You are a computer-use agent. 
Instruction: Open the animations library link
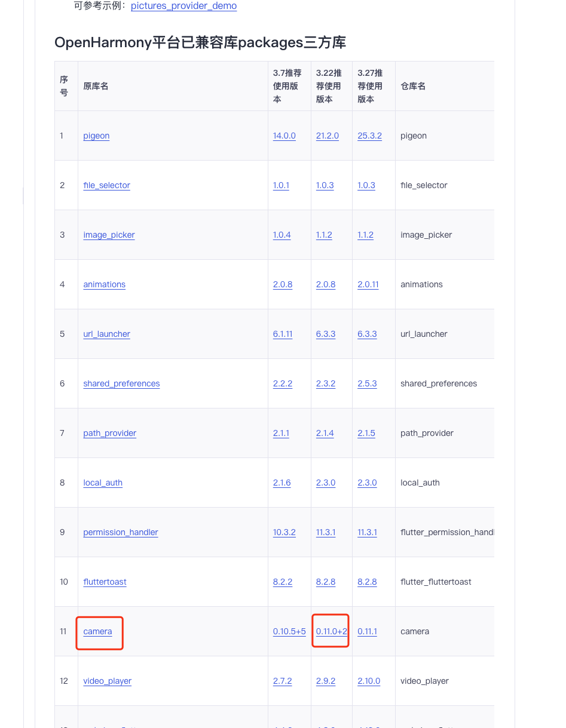pyautogui.click(x=104, y=284)
